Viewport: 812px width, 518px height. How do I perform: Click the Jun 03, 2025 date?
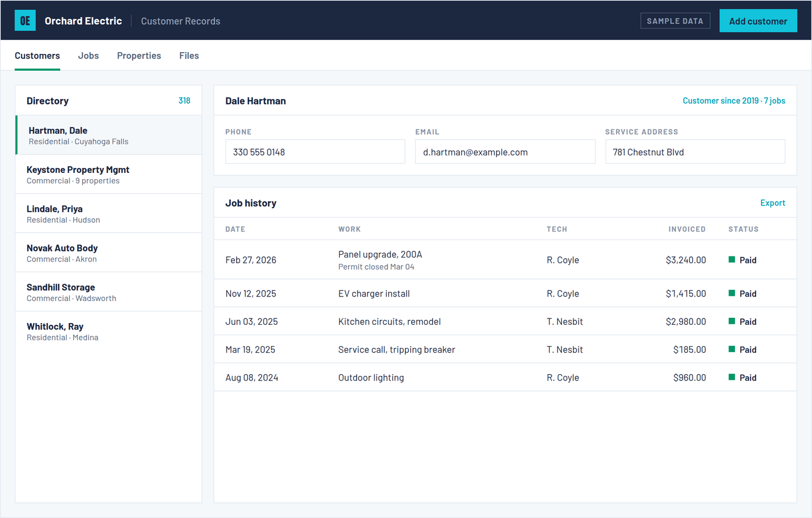coord(252,321)
